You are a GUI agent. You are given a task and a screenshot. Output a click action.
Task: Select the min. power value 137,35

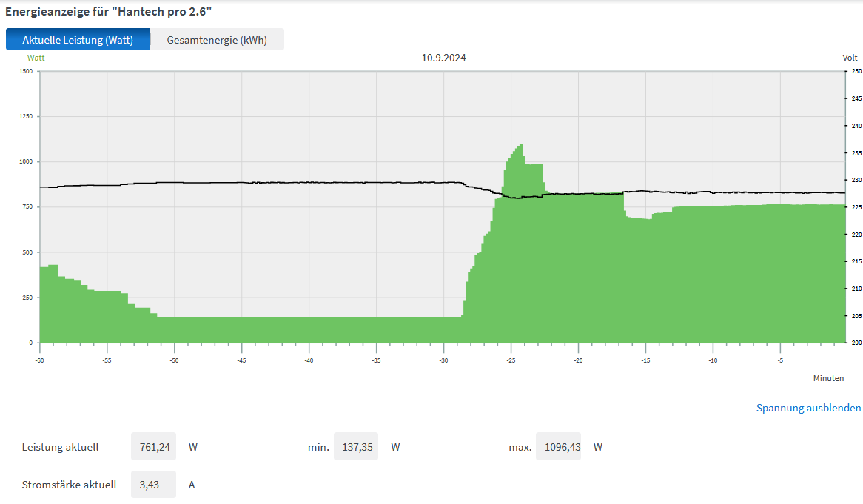[x=357, y=447]
